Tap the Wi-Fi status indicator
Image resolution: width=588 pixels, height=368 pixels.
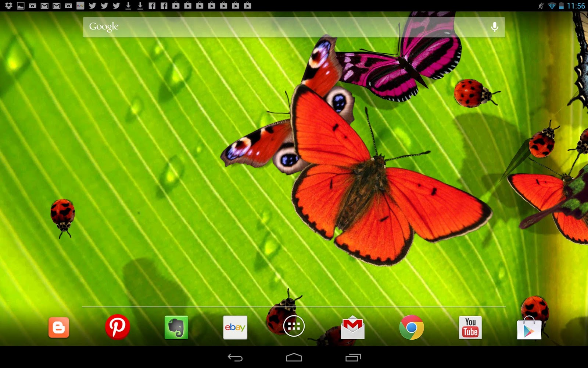[552, 6]
